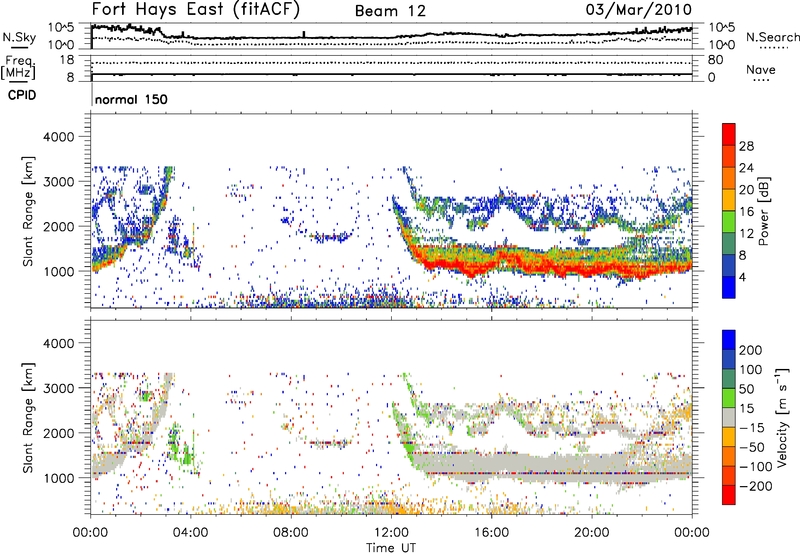Screen dimensions: 800x554
Task: Click the date '03/Mar/2010'
Action: (638, 10)
